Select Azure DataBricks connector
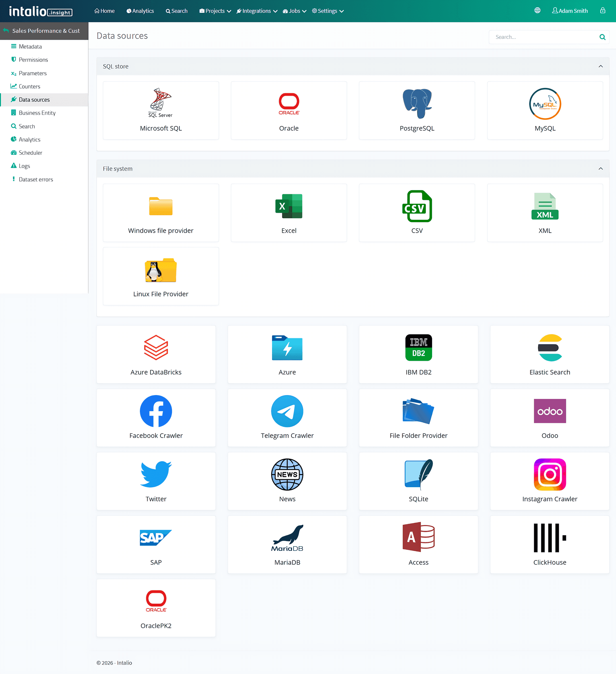The image size is (616, 674). click(156, 354)
